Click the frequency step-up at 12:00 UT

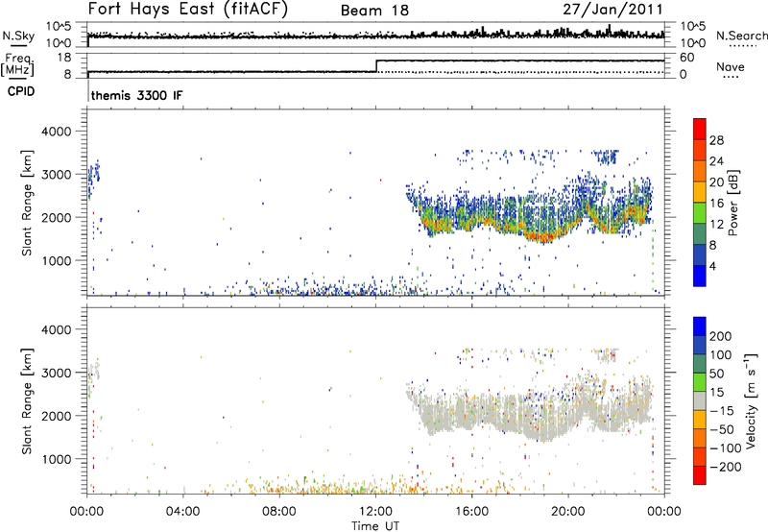[x=375, y=66]
